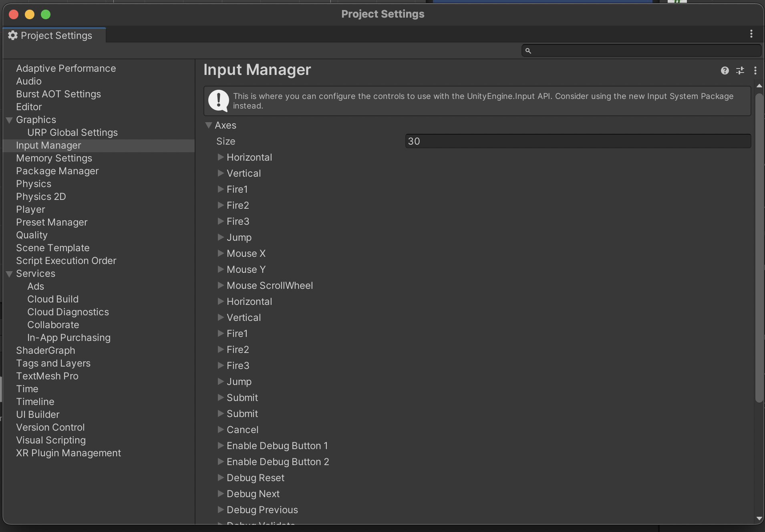Expand the Mouse X axis
Image resolution: width=765 pixels, height=532 pixels.
[220, 253]
